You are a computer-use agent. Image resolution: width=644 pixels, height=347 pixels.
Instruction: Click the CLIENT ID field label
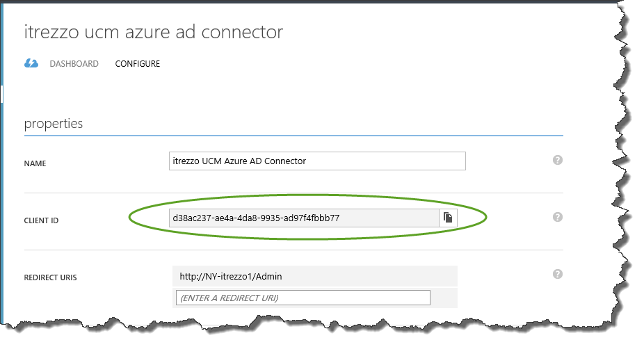pos(41,220)
